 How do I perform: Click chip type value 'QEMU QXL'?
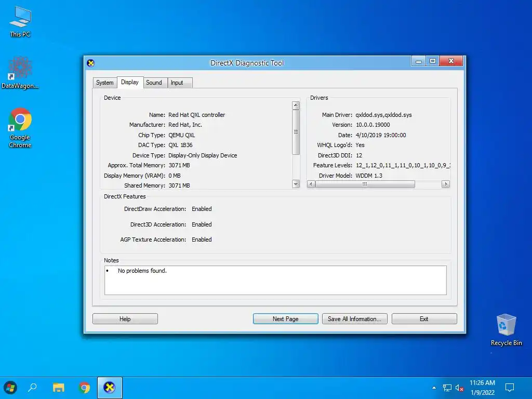coord(181,135)
